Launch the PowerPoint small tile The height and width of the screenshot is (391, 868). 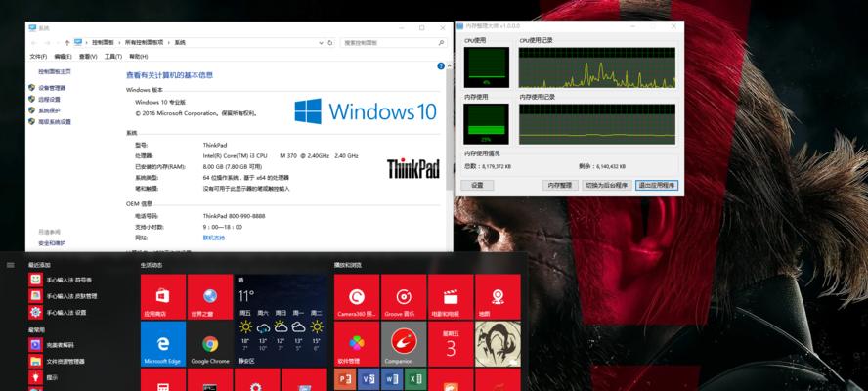(345, 379)
